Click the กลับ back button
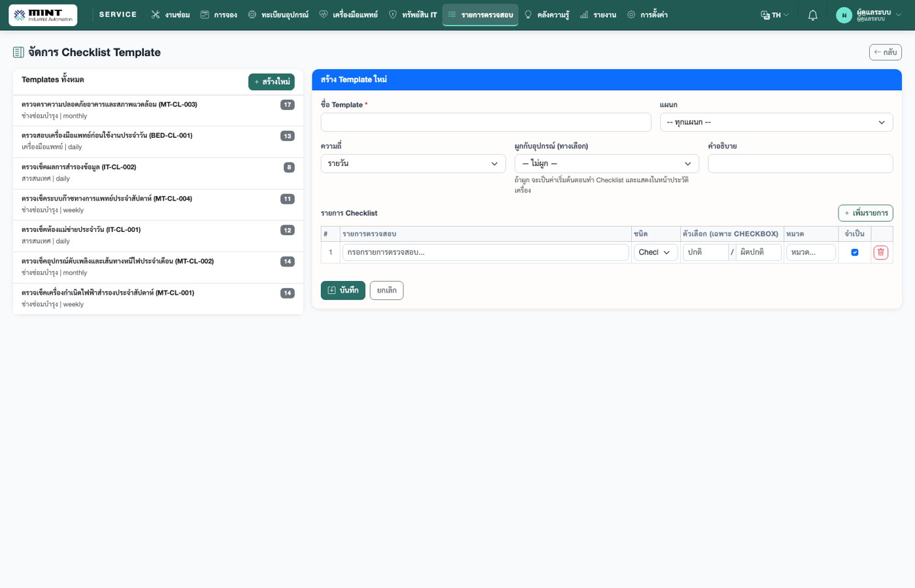Screen dimensions: 915x588 (885, 52)
